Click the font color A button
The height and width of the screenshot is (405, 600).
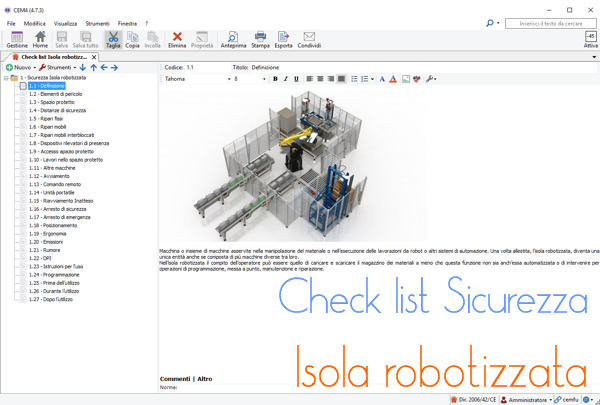(x=393, y=78)
